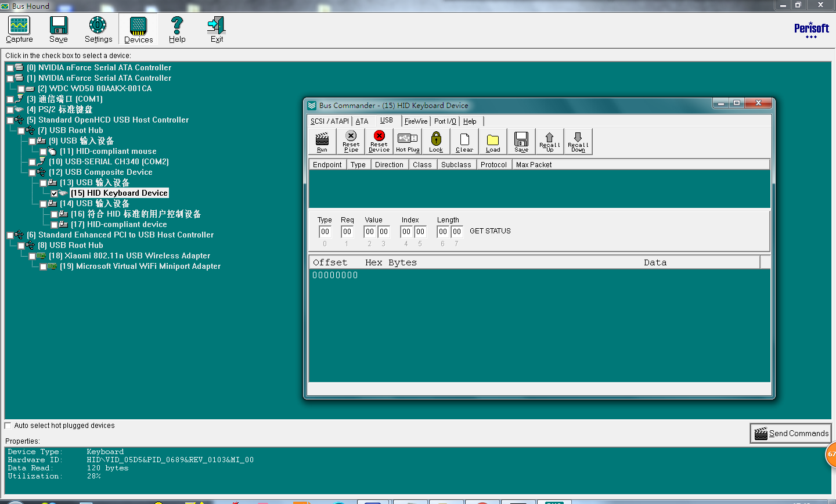Click the USB Composite Device icon
836x504 pixels.
(41, 172)
